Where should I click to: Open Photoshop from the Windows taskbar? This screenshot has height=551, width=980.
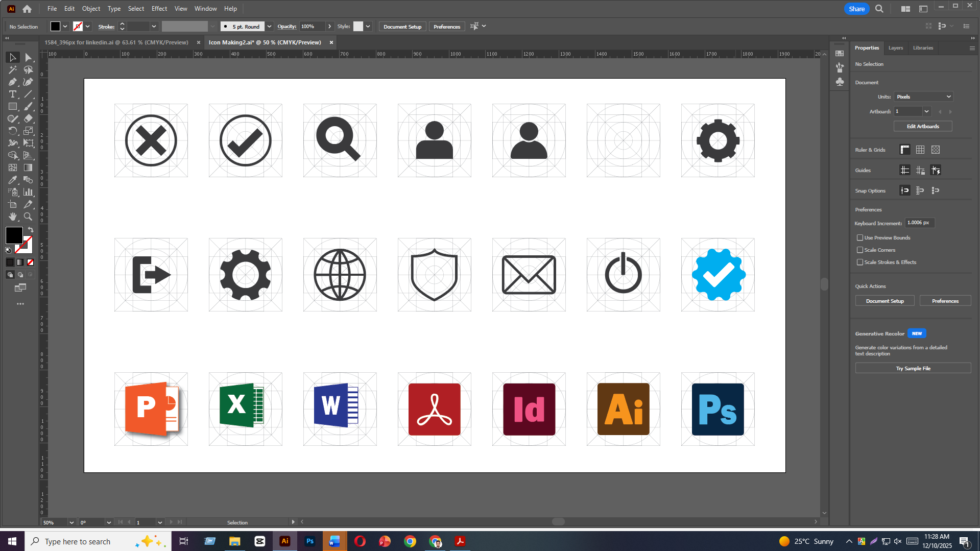[310, 541]
